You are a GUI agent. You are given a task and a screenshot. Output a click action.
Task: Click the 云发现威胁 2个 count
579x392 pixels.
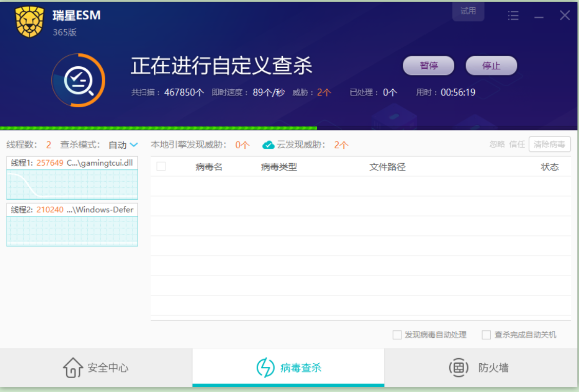tap(341, 145)
